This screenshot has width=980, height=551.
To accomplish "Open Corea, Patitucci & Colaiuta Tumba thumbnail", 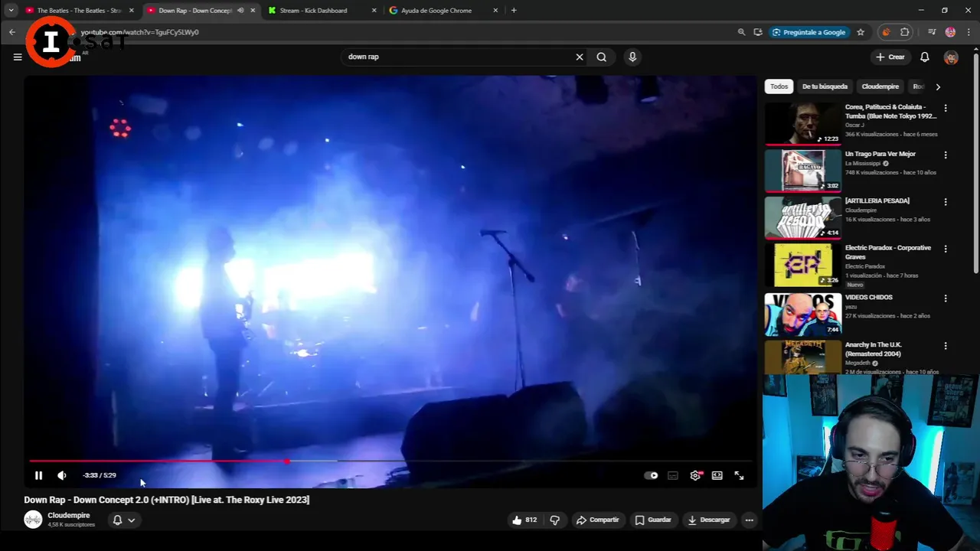I will point(803,123).
